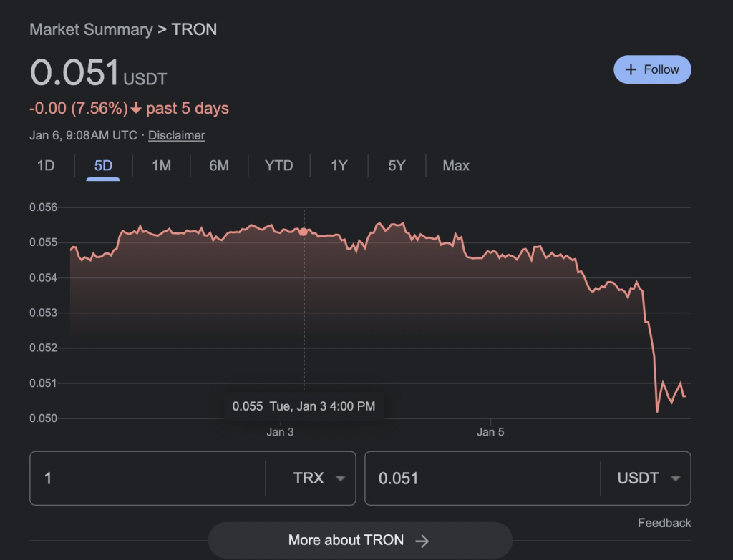
Task: Click the Follow button
Action: [652, 69]
